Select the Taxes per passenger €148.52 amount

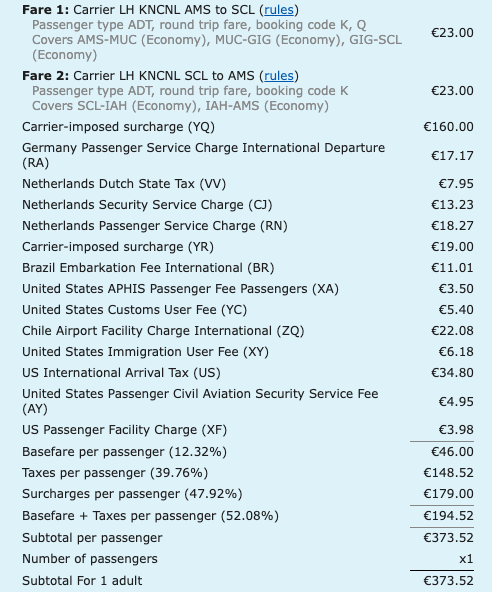pyautogui.click(x=448, y=473)
